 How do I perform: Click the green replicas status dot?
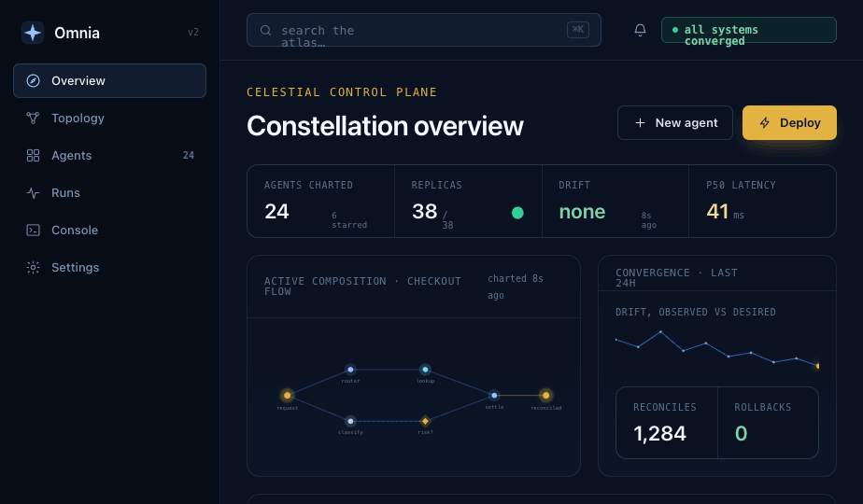coord(518,213)
